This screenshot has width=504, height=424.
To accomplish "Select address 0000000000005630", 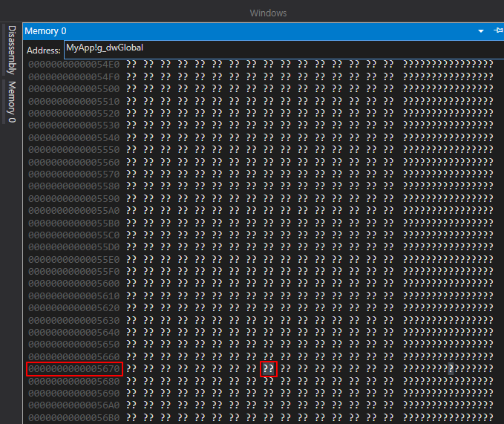I will pos(74,320).
